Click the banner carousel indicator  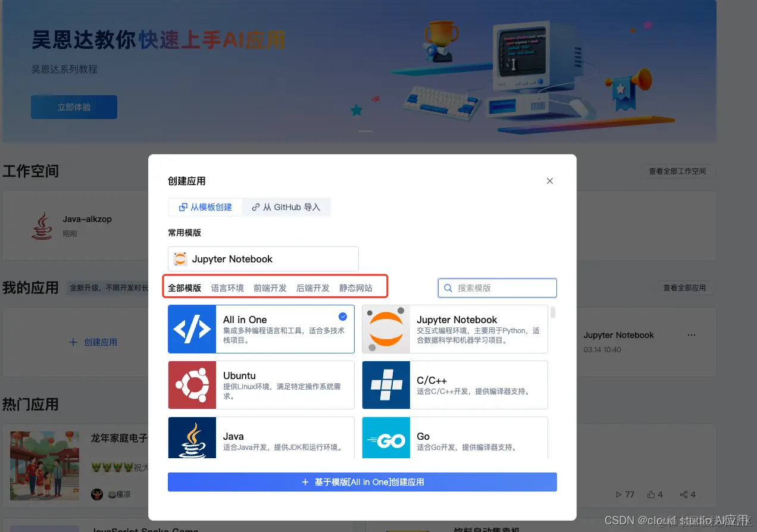coord(365,131)
